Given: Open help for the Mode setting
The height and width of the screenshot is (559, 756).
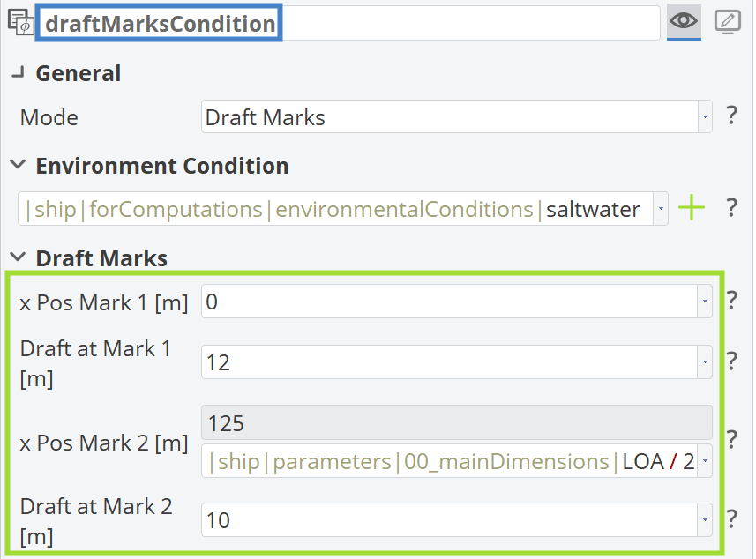Looking at the screenshot, I should click(731, 116).
